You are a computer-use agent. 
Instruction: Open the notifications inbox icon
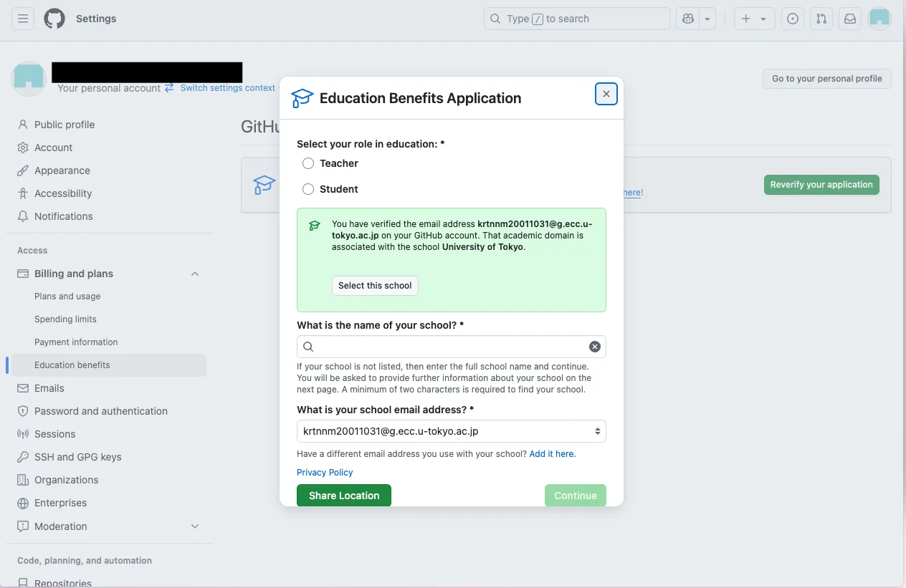(x=850, y=19)
